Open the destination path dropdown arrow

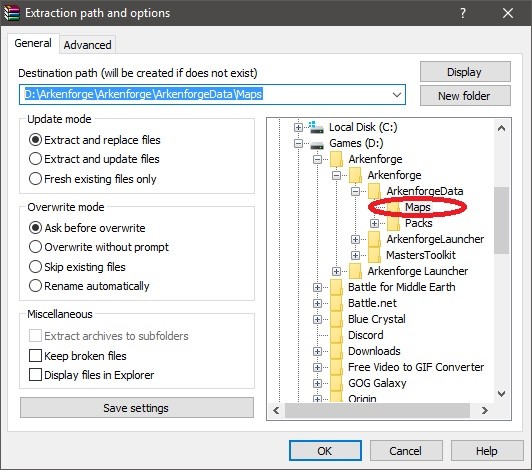click(x=397, y=95)
